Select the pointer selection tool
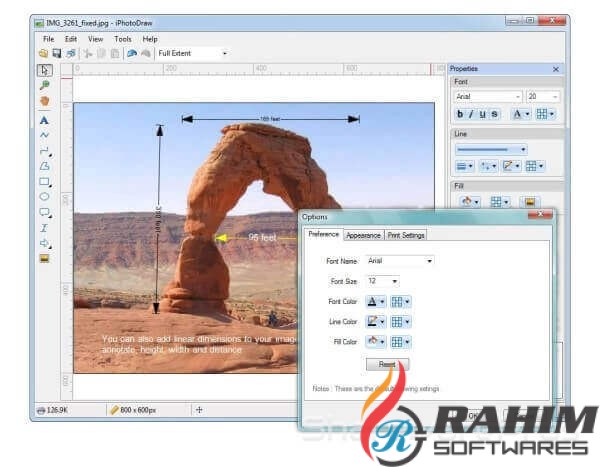The width and height of the screenshot is (600, 467). pos(45,70)
